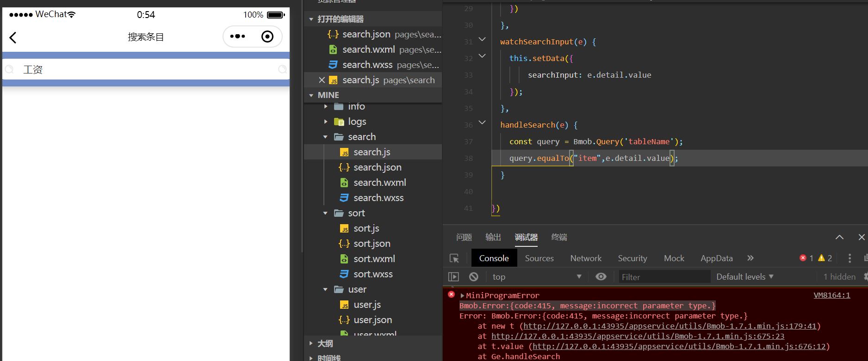
Task: Open the AppData devtools tab
Action: 717,258
